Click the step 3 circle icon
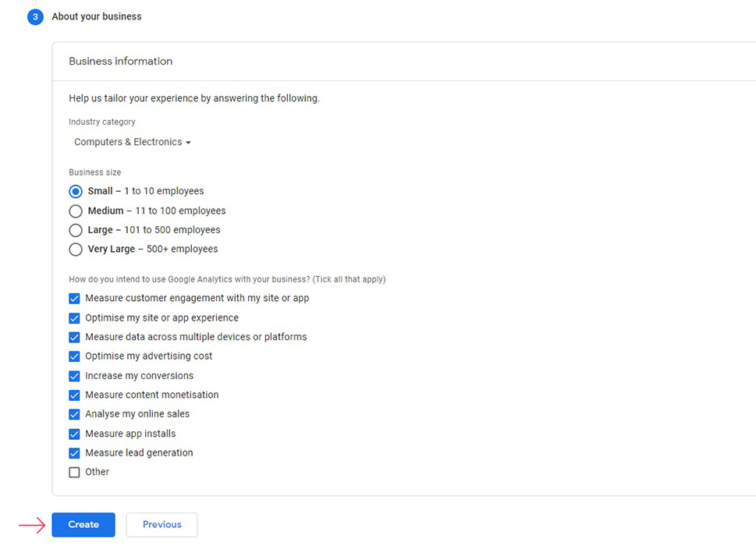Screen dimensions: 756x546 [35, 17]
